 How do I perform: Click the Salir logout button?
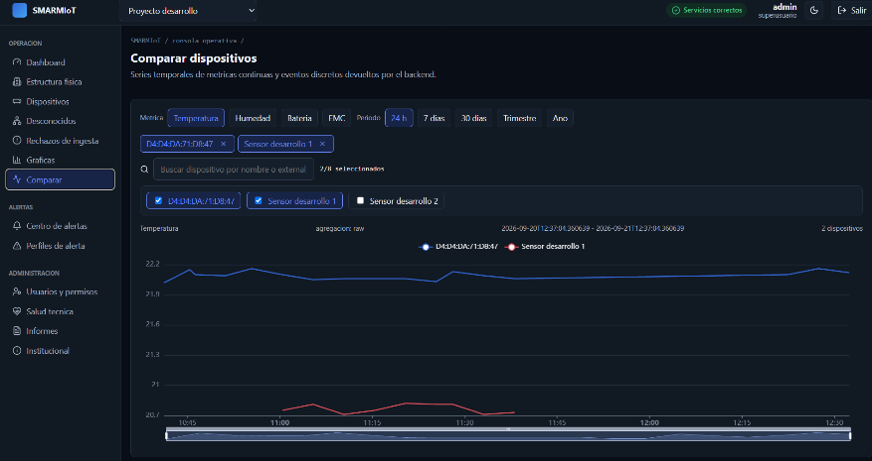(851, 10)
